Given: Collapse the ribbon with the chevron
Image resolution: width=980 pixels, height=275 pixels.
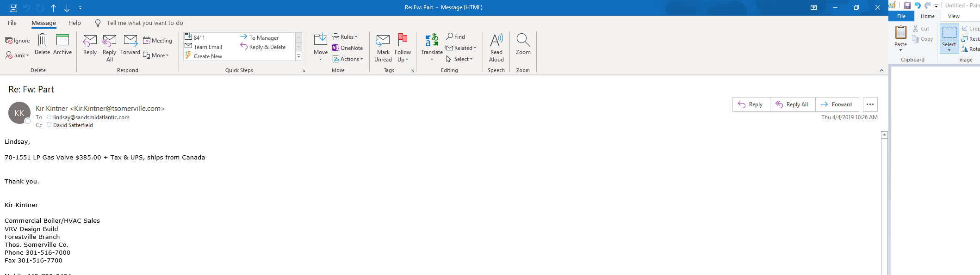Looking at the screenshot, I should tap(881, 70).
